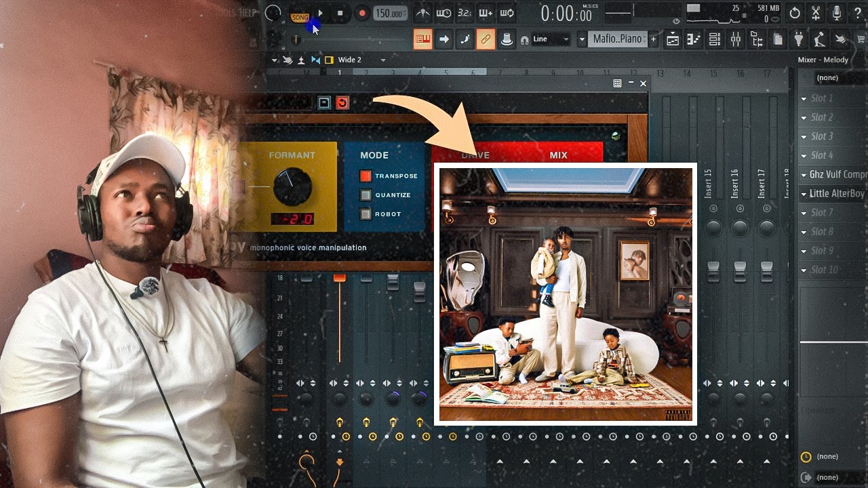Click the Record button
Image resolution: width=868 pixels, height=488 pixels.
pyautogui.click(x=362, y=13)
